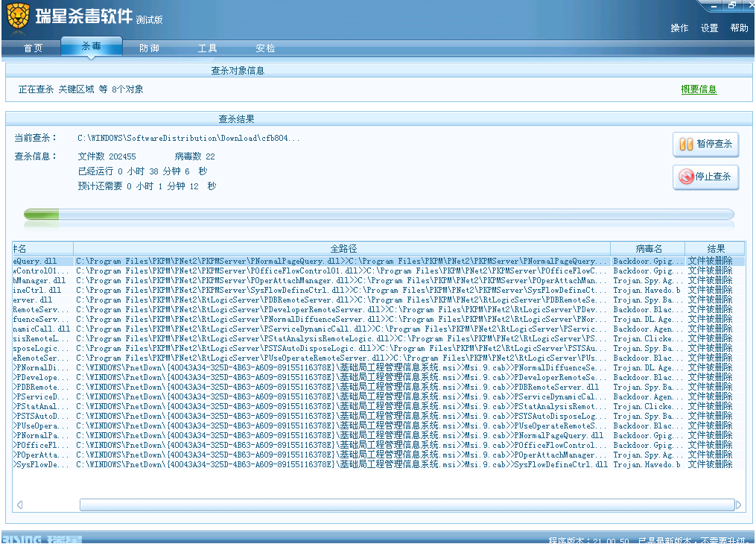756x544 pixels.
Task: Click right arrow of horizontal scrollbar
Action: (738, 505)
